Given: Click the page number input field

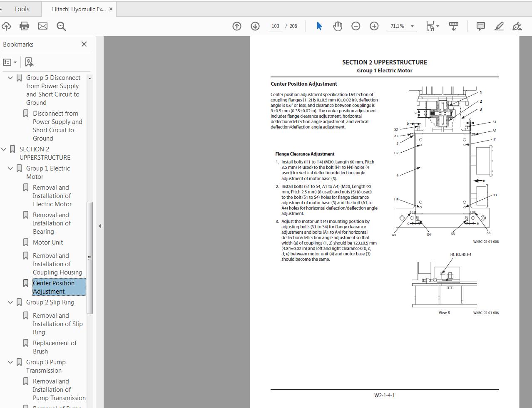Looking at the screenshot, I should pos(275,26).
